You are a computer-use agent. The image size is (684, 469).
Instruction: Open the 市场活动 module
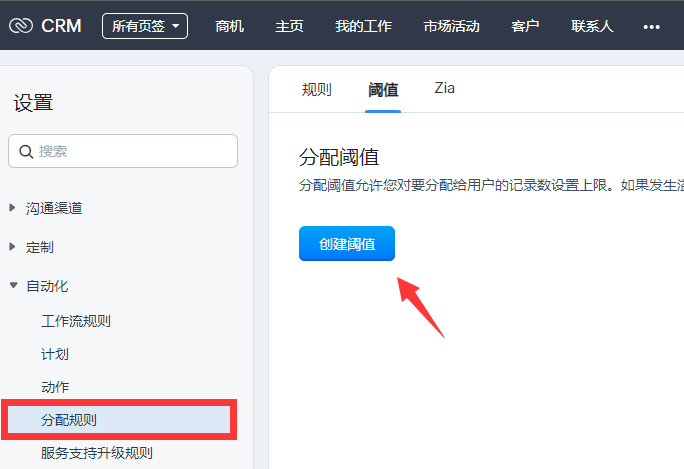[x=451, y=26]
